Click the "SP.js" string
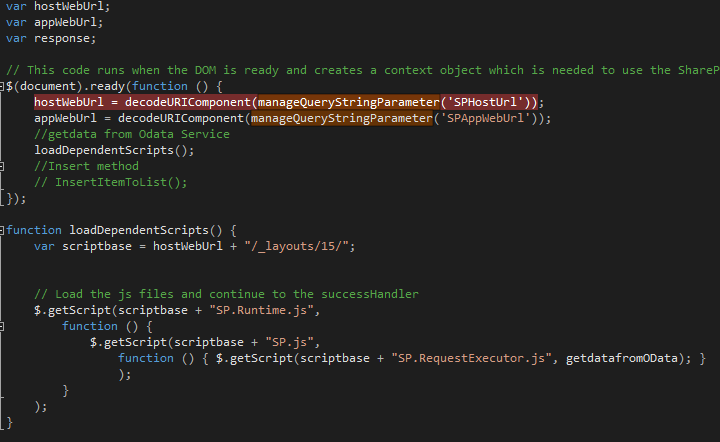The width and height of the screenshot is (720, 442). click(x=289, y=342)
